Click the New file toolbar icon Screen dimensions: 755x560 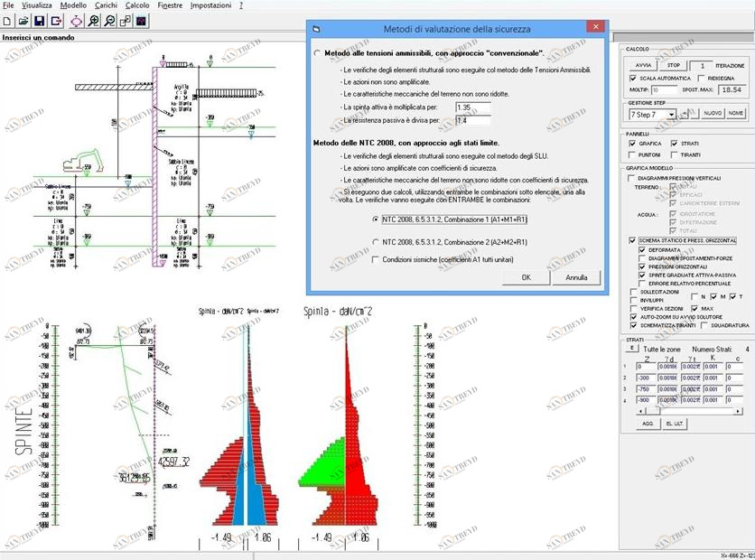pyautogui.click(x=8, y=20)
